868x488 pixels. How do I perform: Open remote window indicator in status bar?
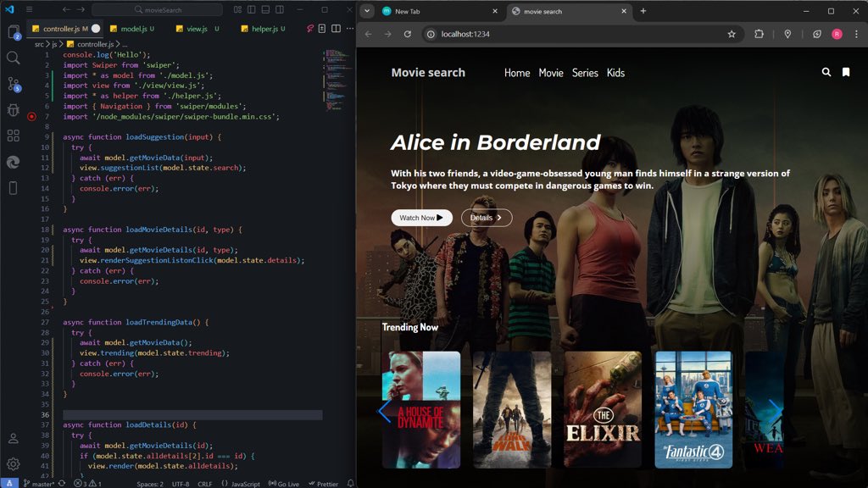pyautogui.click(x=9, y=483)
